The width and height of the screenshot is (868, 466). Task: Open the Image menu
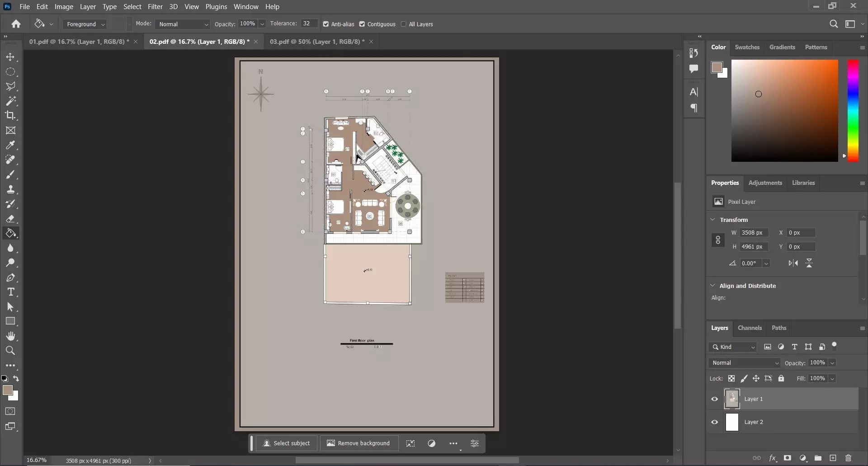point(64,7)
